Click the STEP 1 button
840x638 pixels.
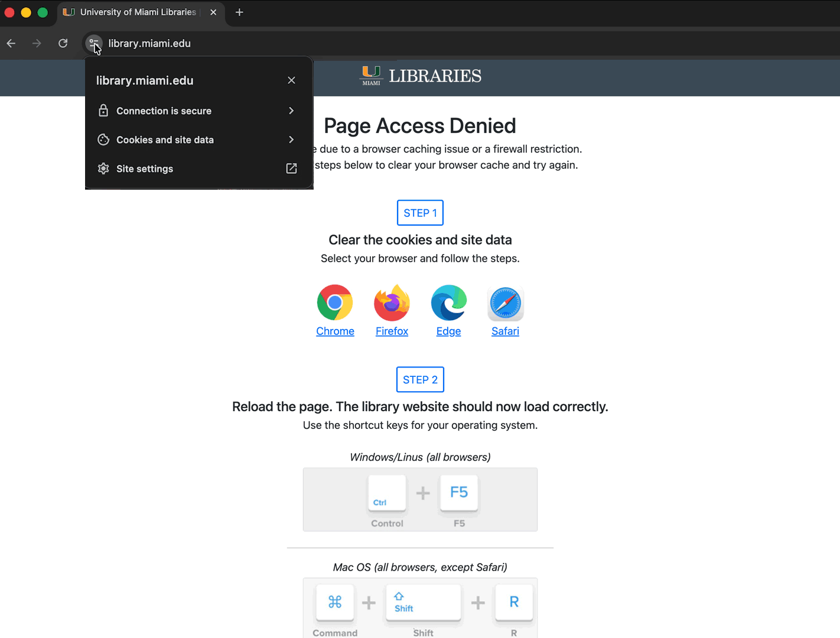[420, 213]
